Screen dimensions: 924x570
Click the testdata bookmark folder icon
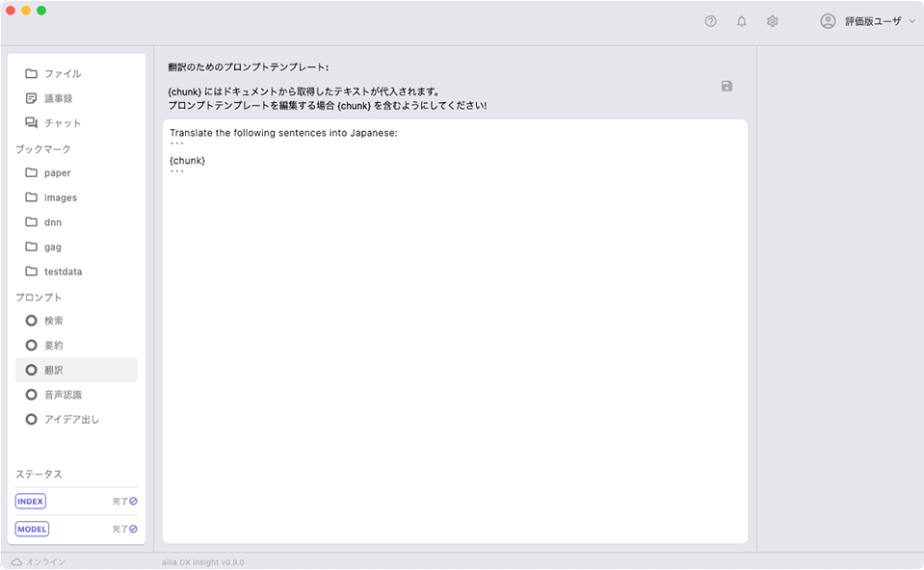pyautogui.click(x=31, y=272)
